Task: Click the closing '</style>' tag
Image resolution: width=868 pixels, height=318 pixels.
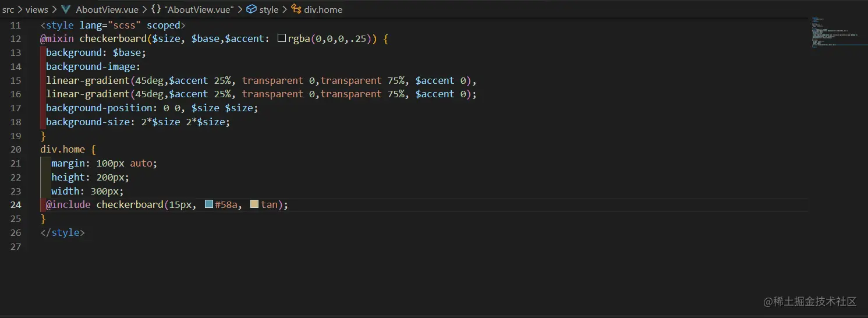Action: pyautogui.click(x=62, y=232)
